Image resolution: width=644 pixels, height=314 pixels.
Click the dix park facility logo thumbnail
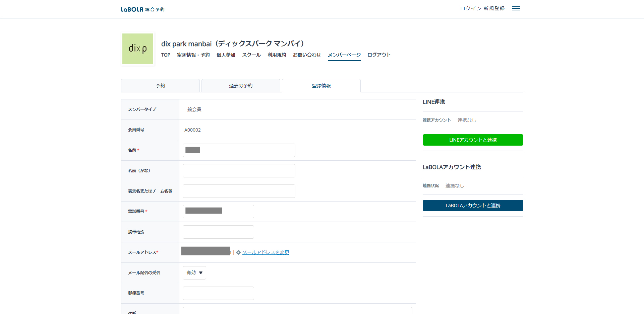coord(138,49)
